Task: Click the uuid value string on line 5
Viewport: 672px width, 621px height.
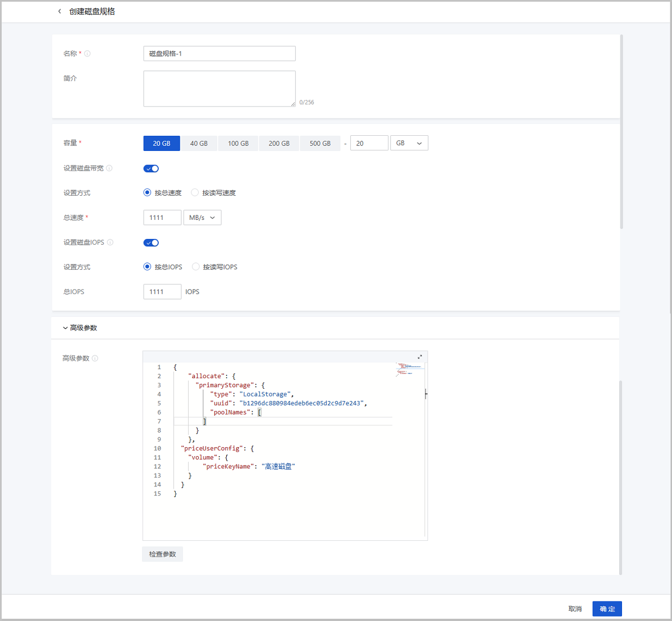Action: [301, 403]
